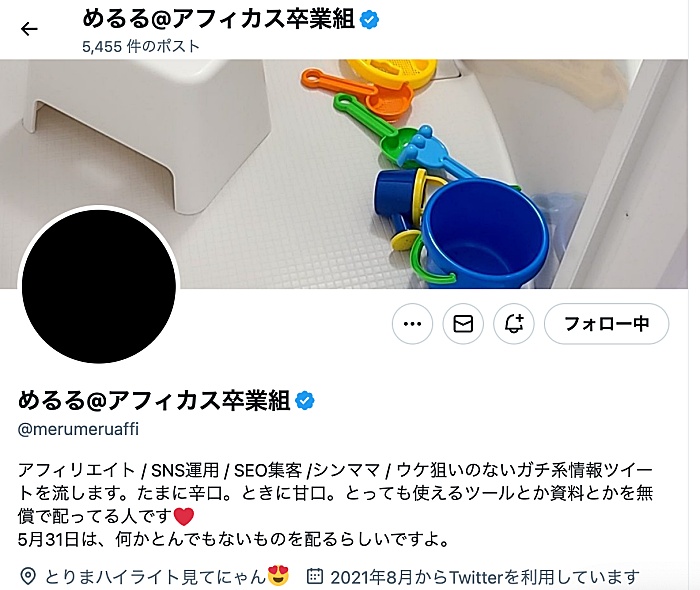Toggle the notification bell for this account
This screenshot has height=590, width=700.
click(513, 324)
